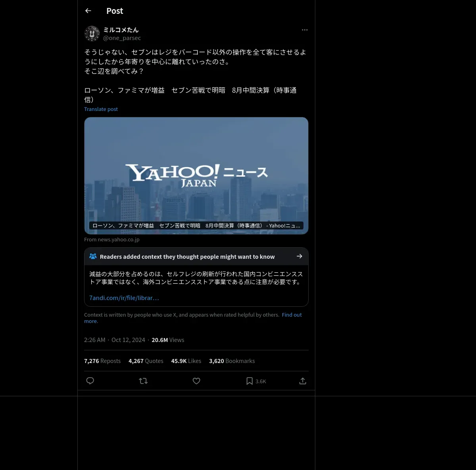Click the reply speech bubble icon

click(90, 381)
